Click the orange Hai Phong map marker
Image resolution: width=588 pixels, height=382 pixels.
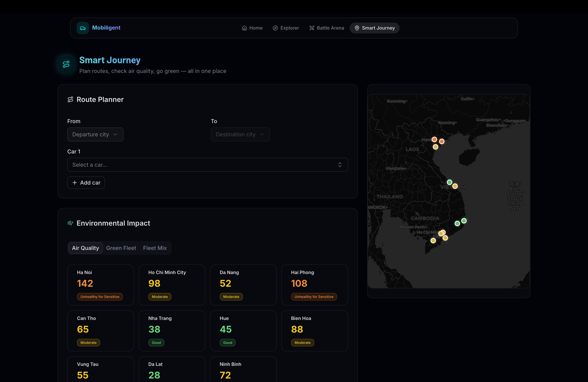point(442,141)
